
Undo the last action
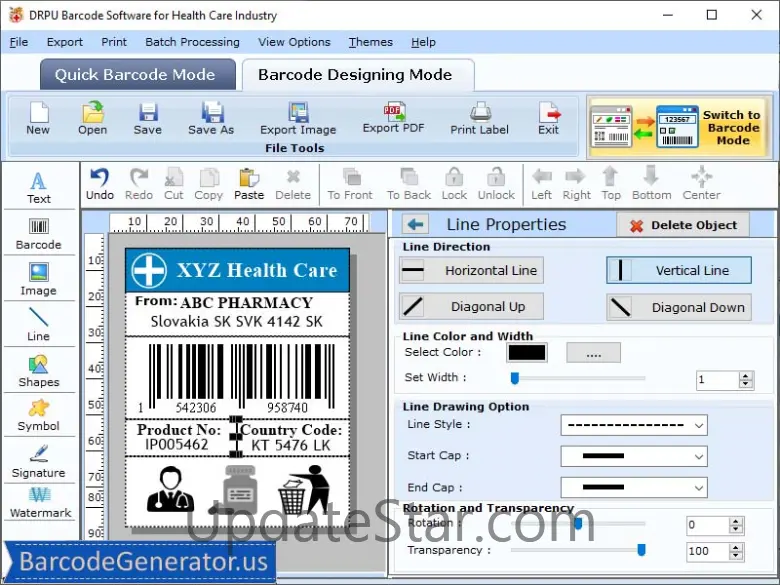click(100, 184)
